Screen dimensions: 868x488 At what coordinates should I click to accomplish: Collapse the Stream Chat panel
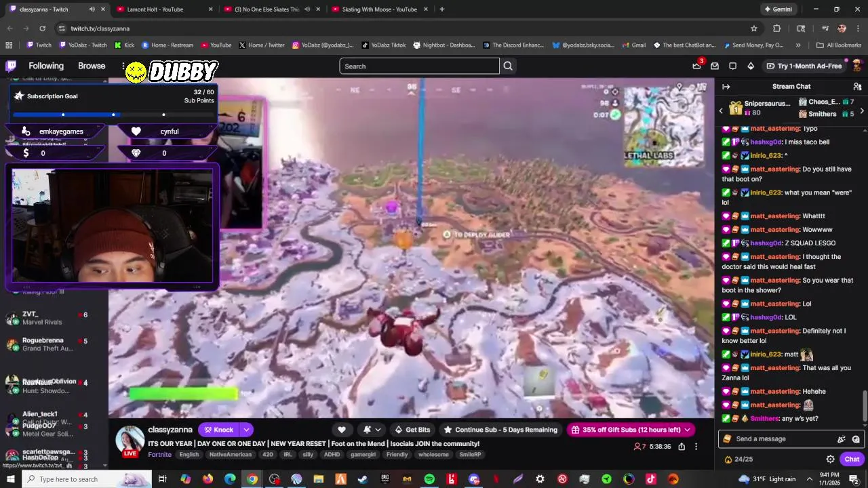click(x=726, y=86)
